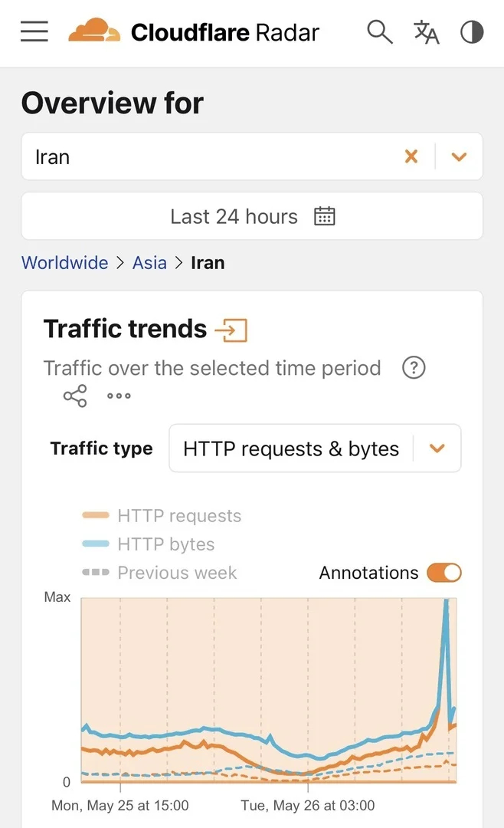Image resolution: width=504 pixels, height=828 pixels.
Task: Hide the HTTP requests series
Action: point(162,515)
